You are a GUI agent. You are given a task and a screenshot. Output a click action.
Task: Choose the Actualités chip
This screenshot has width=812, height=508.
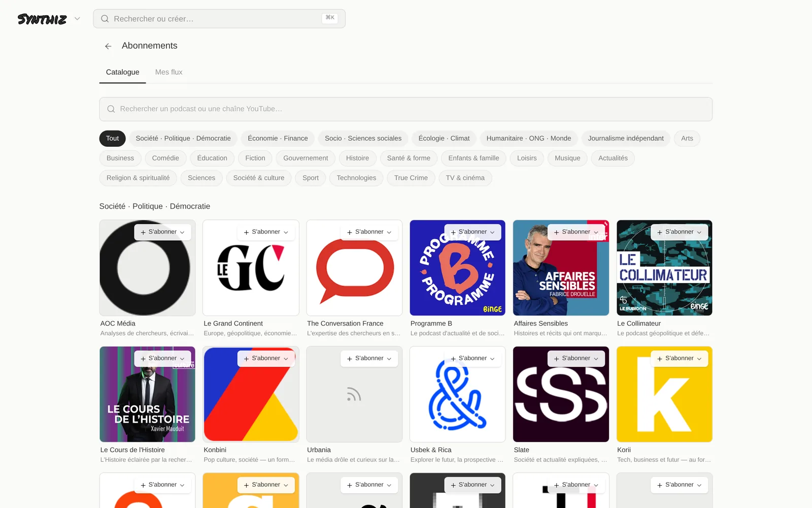click(x=613, y=158)
